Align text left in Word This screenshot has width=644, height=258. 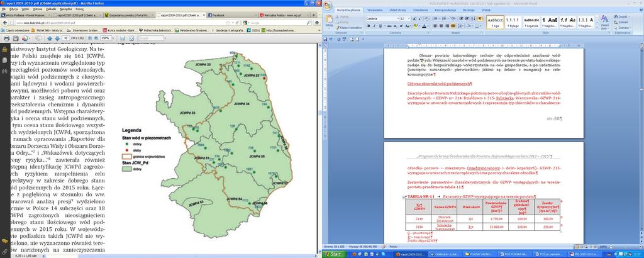point(435,26)
